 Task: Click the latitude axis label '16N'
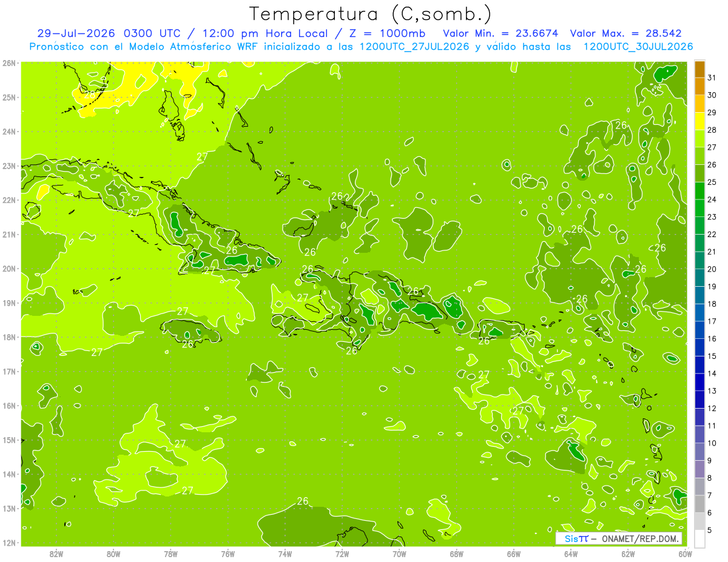(9, 406)
